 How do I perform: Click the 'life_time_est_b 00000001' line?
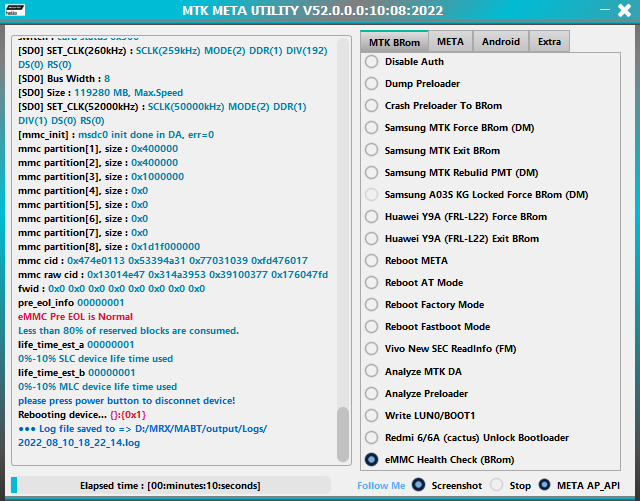point(77,373)
